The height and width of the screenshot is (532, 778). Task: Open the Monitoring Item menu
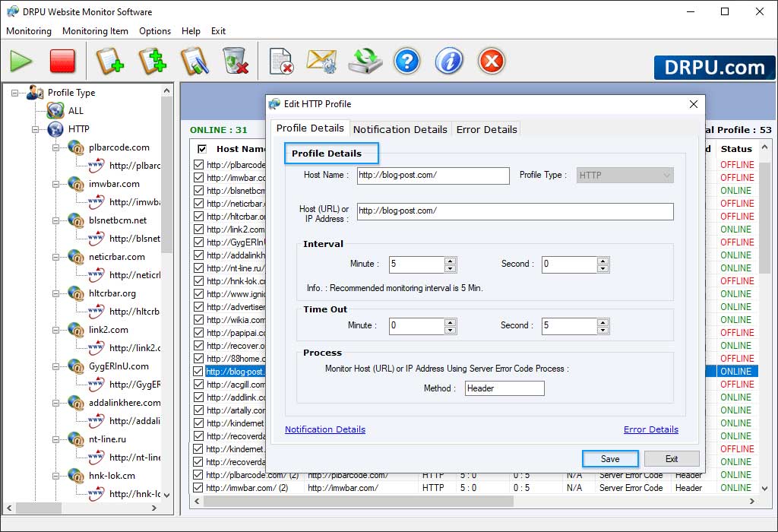(x=95, y=30)
